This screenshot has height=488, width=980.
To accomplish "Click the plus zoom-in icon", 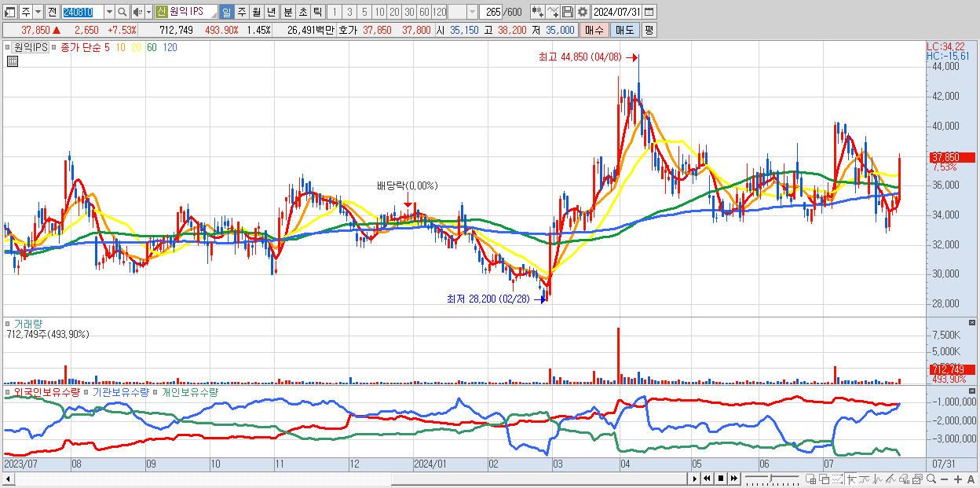I will click(958, 479).
